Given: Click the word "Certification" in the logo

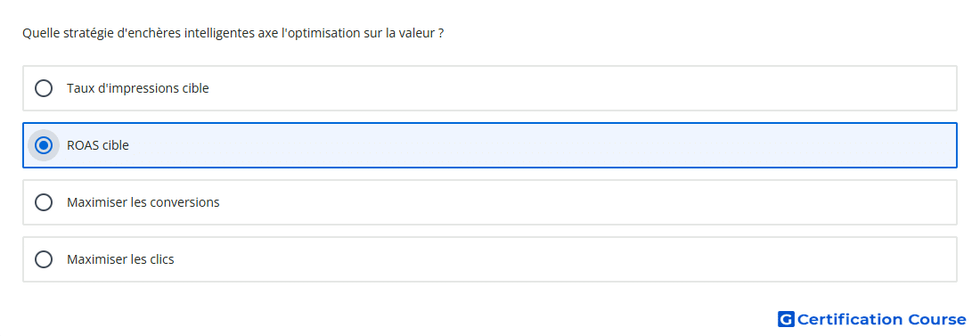Looking at the screenshot, I should point(850,319).
